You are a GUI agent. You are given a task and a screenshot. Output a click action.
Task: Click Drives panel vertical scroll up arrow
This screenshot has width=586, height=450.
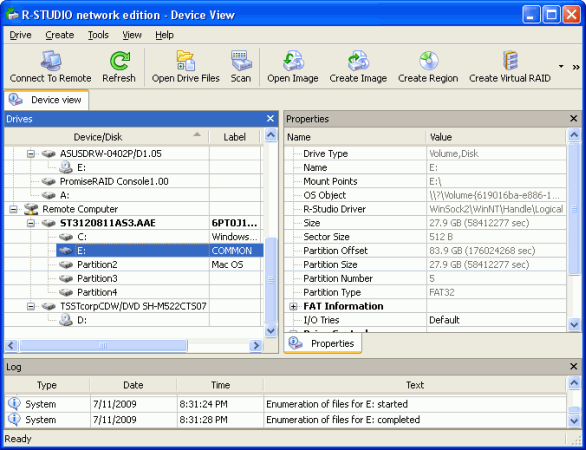271,135
